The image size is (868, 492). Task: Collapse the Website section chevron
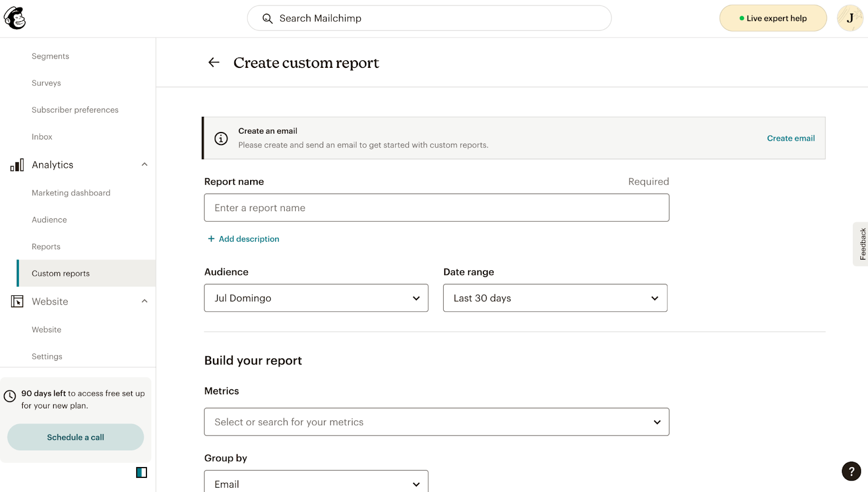pos(145,301)
